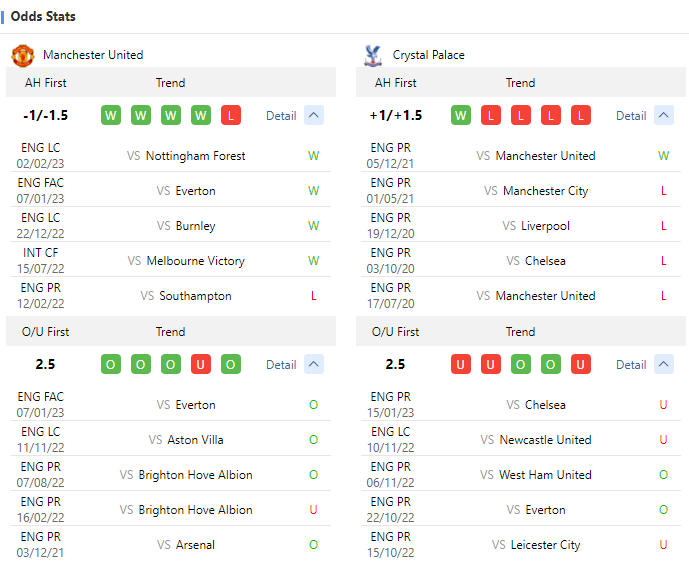
Task: Click the Crystal Palace club crest
Action: pos(373,55)
